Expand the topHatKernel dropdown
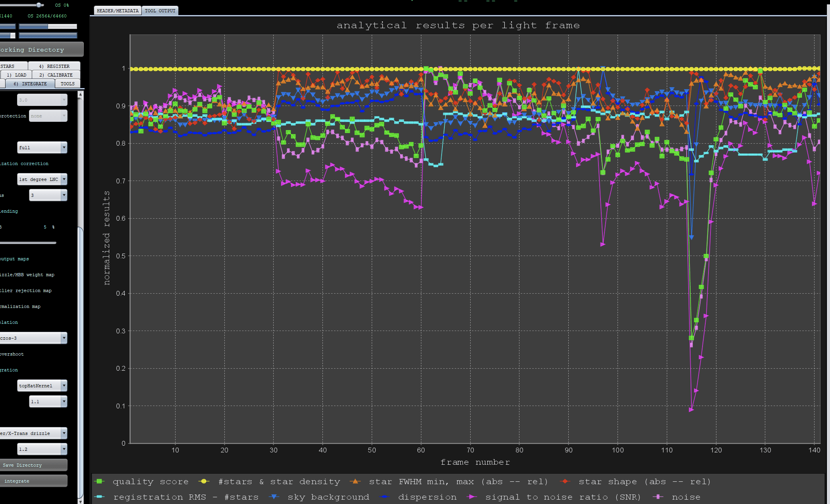The height and width of the screenshot is (504, 830). 42,386
